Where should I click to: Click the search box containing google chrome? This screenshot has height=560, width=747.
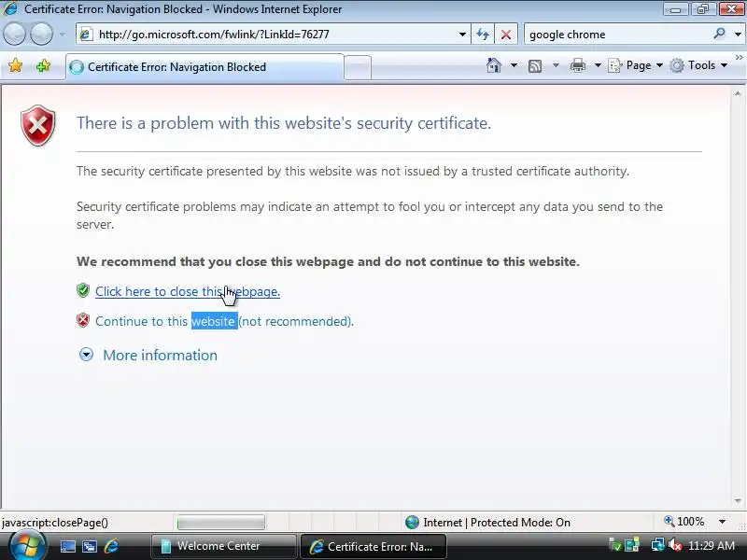[617, 35]
